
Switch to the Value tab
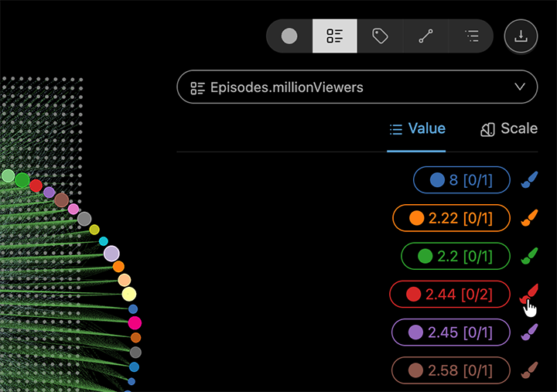[417, 129]
